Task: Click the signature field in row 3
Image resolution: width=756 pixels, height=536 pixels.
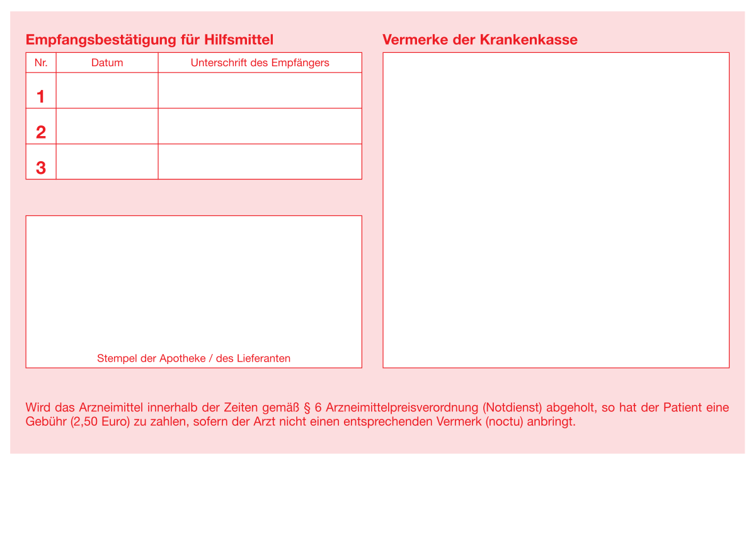Action: click(x=260, y=162)
